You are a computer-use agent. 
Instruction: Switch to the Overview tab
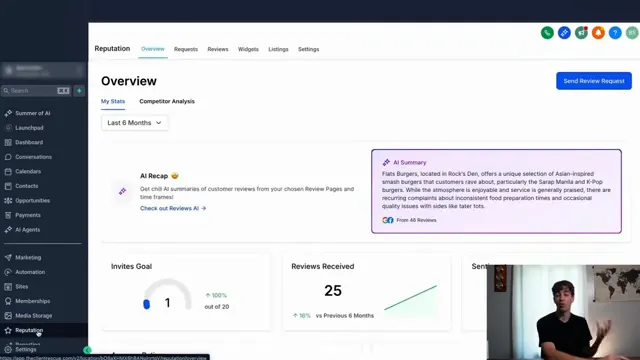[x=153, y=49]
